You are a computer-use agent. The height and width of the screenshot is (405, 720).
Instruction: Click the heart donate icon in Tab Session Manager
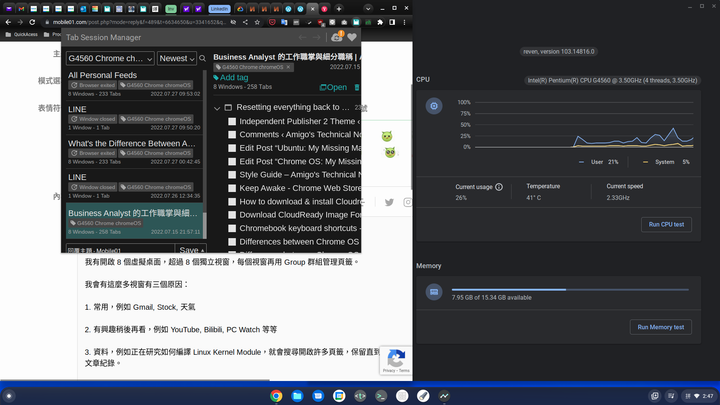352,37
